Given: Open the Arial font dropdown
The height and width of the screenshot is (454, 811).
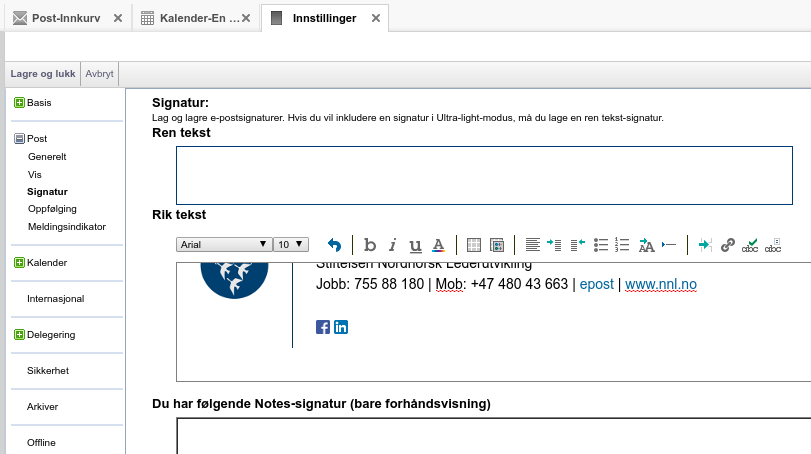Looking at the screenshot, I should pos(224,244).
